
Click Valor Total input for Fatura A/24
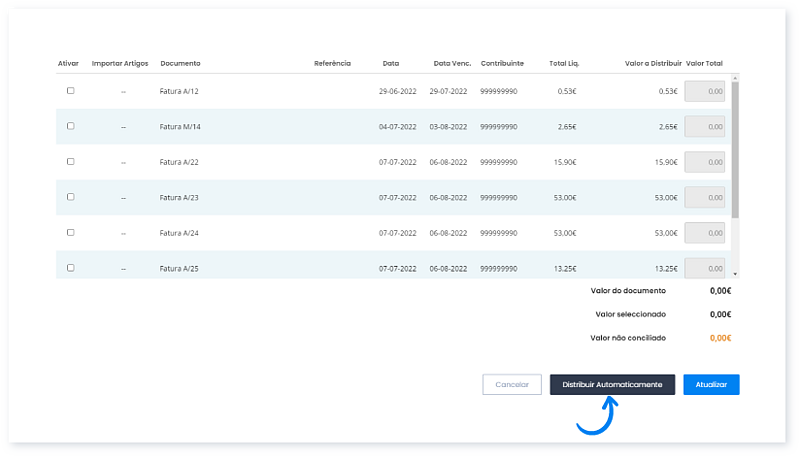704,233
